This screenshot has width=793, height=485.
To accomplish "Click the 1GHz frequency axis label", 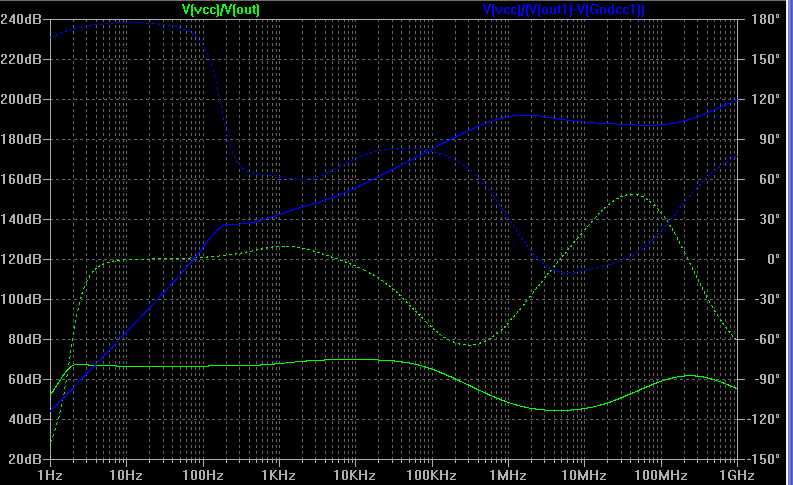I will [x=737, y=475].
